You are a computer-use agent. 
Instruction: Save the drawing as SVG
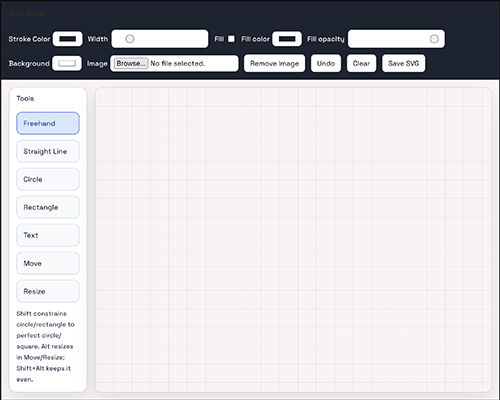click(x=403, y=63)
